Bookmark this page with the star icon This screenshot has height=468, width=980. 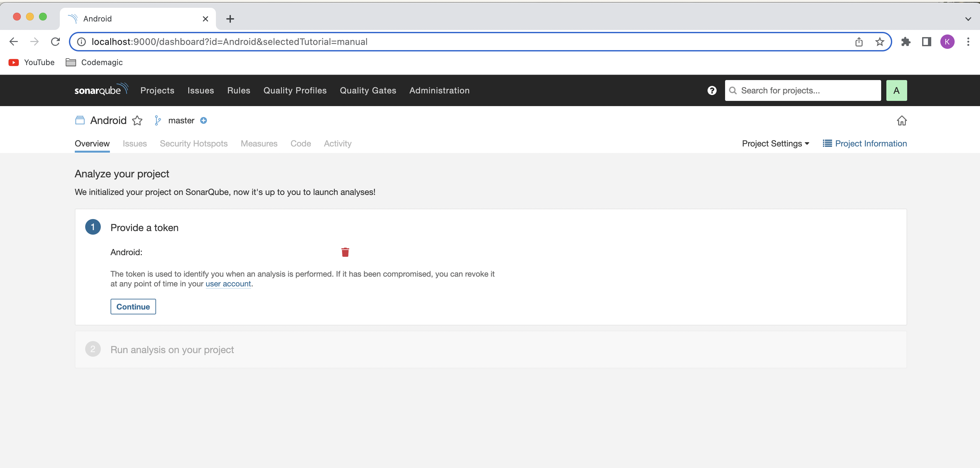879,42
